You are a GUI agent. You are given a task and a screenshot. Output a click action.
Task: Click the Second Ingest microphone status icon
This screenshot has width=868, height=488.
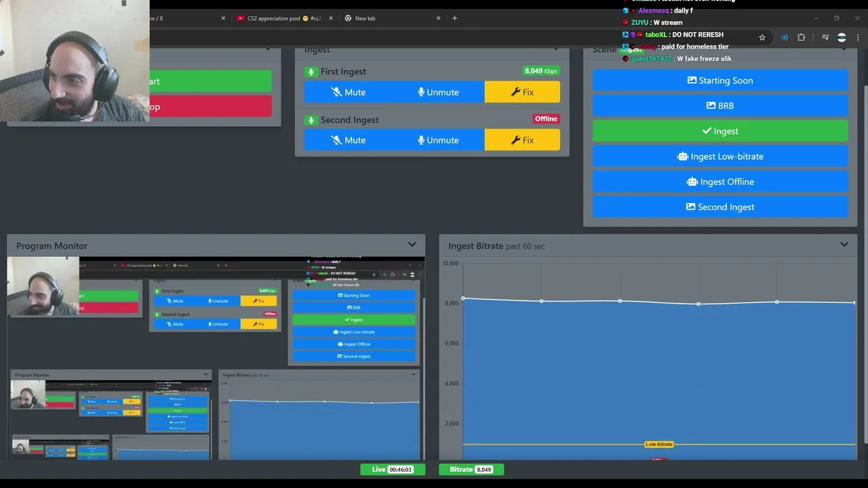[311, 120]
